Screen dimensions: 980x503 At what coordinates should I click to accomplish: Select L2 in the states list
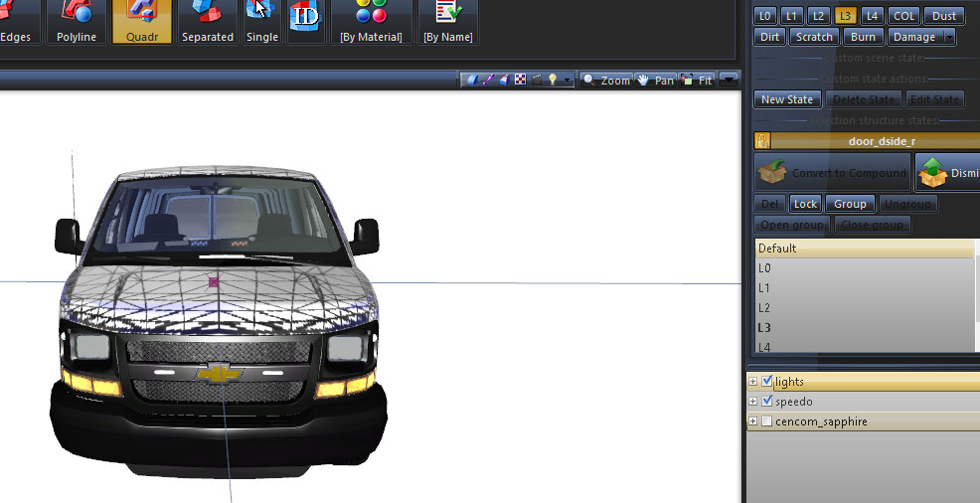point(865,308)
